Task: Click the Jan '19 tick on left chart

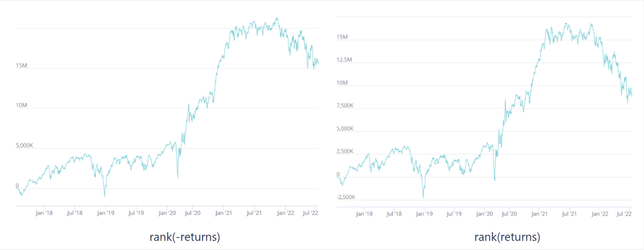Action: click(106, 213)
